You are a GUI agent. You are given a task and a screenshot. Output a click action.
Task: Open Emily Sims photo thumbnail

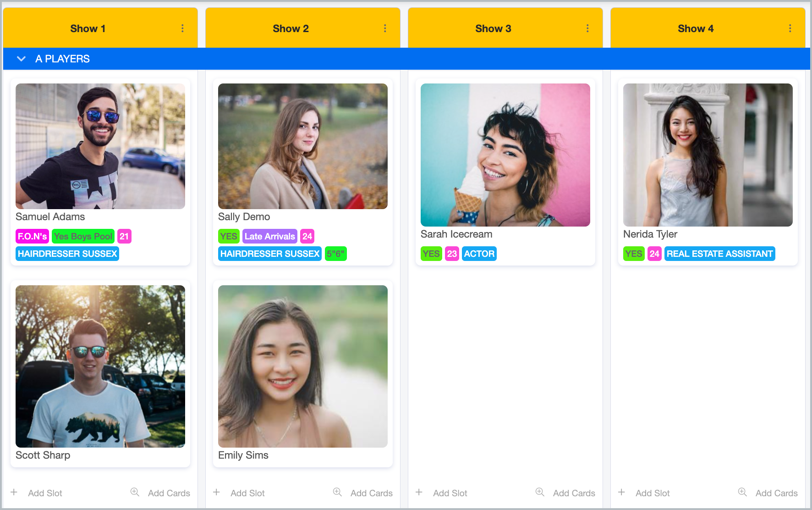(x=303, y=366)
